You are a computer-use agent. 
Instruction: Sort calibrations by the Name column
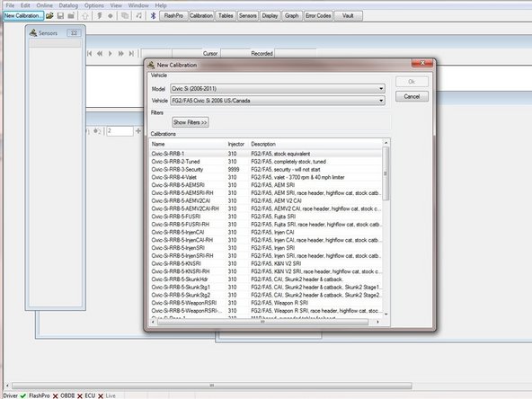(188, 144)
